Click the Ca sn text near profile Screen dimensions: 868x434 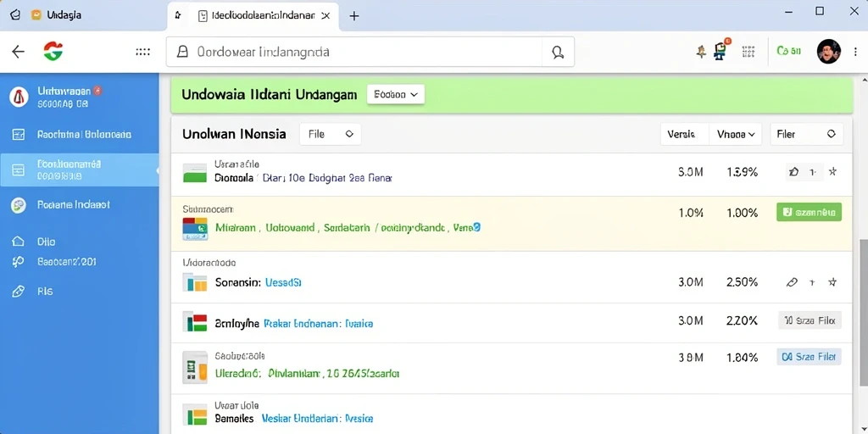tap(789, 52)
